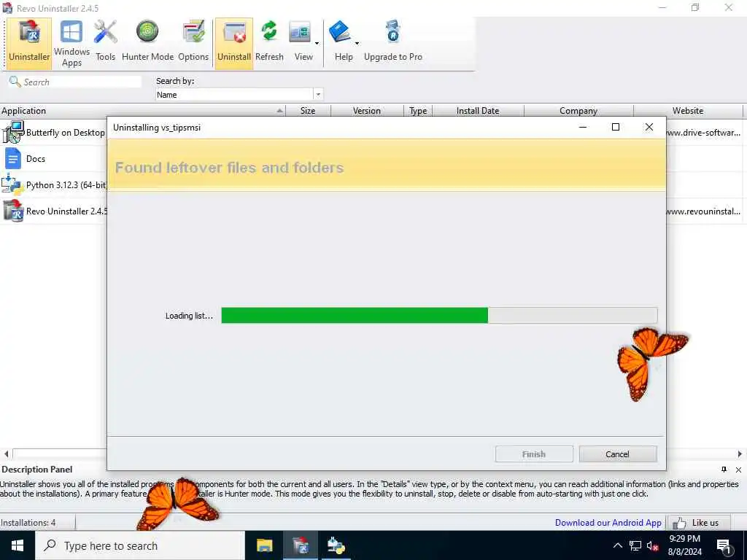Click the muted volume tray icon
747x560 pixels.
coord(653,545)
